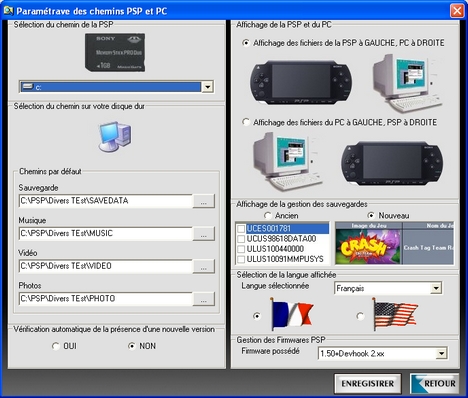Select PC à GAUCHE, PSP à DROITE display option
The width and height of the screenshot is (468, 398).
pyautogui.click(x=246, y=122)
